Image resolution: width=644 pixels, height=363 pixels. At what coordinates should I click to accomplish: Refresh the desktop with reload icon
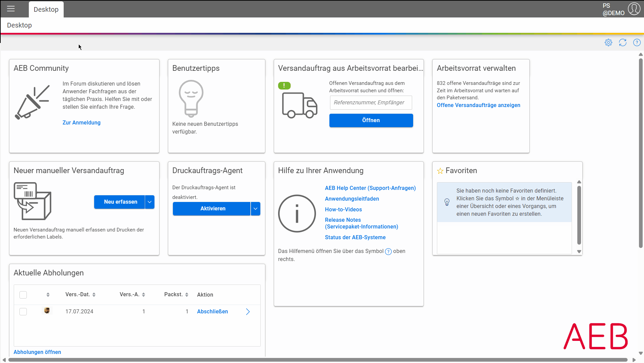click(623, 43)
